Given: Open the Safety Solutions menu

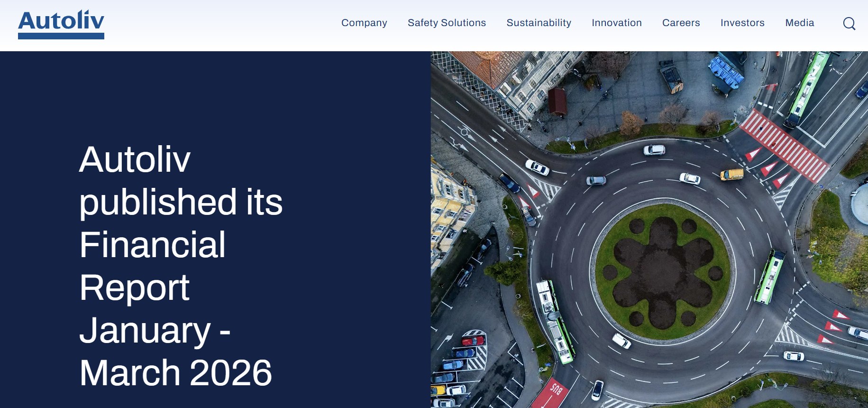Looking at the screenshot, I should click(447, 23).
